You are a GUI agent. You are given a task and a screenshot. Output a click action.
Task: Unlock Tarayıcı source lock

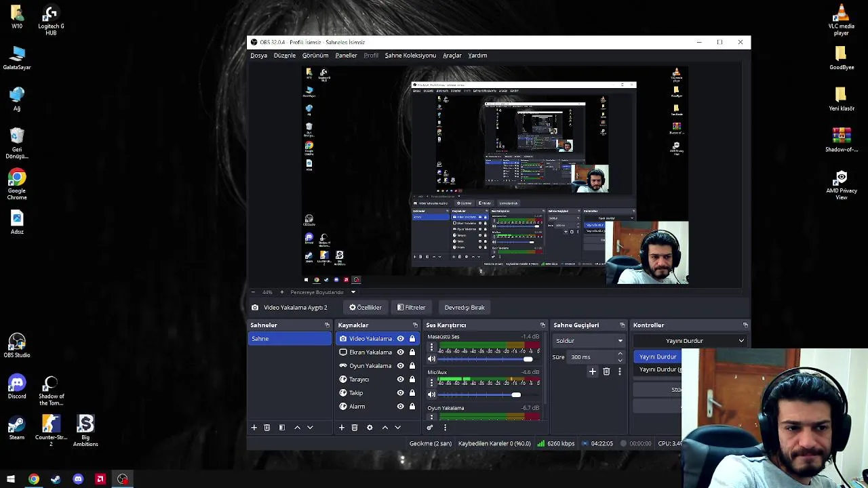(x=412, y=380)
